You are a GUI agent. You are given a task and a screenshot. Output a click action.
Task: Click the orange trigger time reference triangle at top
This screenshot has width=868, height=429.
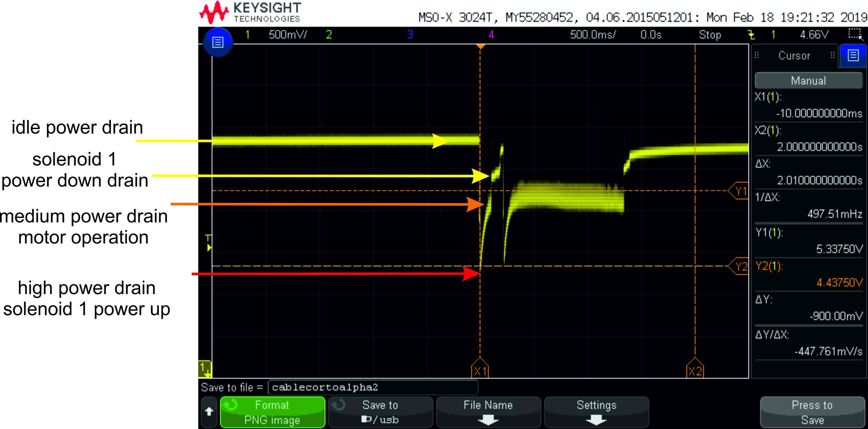480,47
